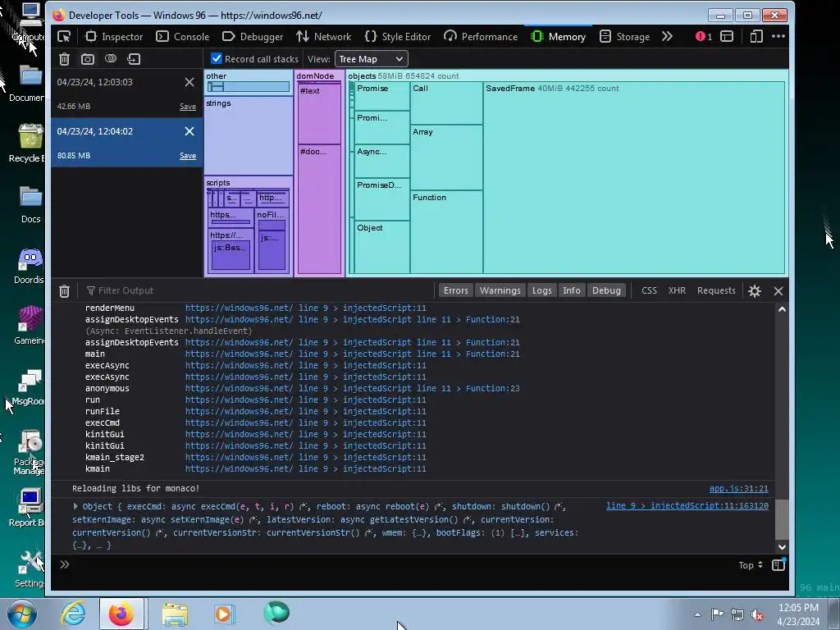840x630 pixels.
Task: Open the Performance tab
Action: [x=481, y=36]
